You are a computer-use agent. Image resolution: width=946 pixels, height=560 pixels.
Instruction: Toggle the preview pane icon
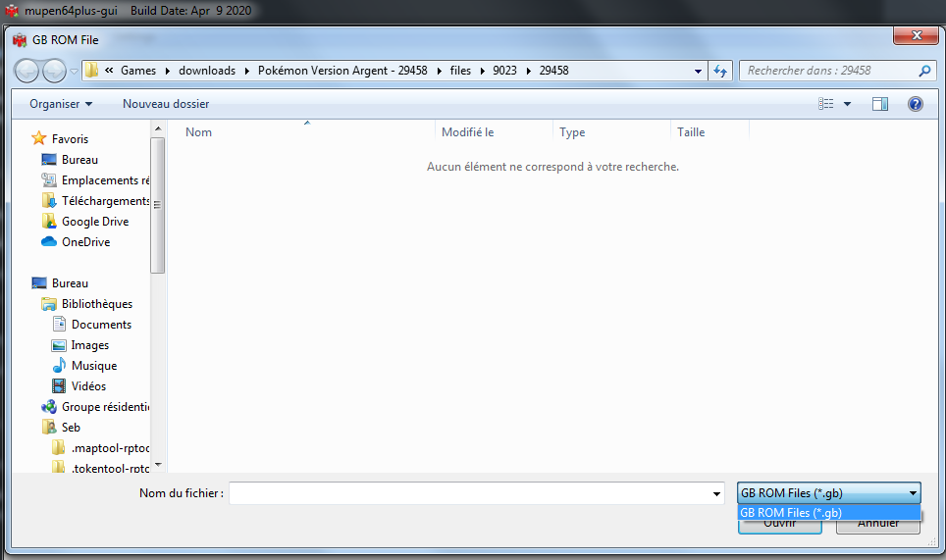(x=879, y=104)
